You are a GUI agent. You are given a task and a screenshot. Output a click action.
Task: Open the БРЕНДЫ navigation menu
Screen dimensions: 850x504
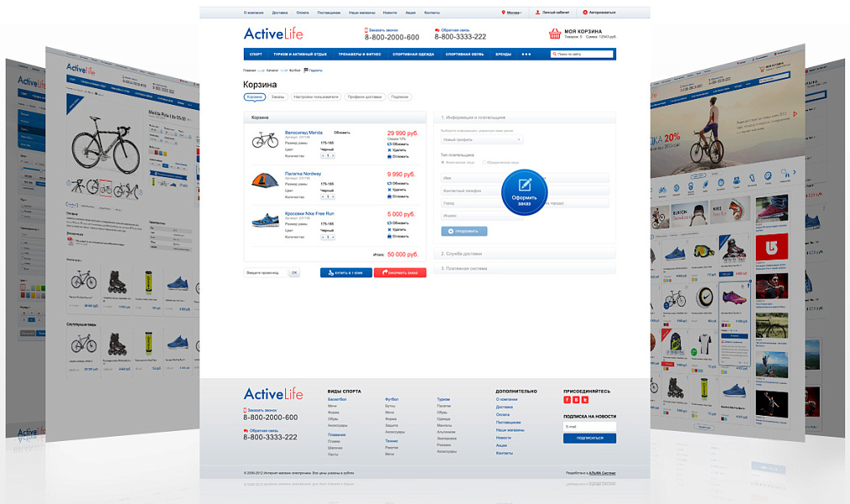[505, 54]
